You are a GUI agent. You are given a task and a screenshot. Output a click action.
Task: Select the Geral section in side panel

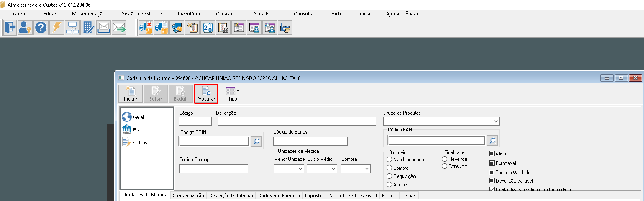[133, 117]
